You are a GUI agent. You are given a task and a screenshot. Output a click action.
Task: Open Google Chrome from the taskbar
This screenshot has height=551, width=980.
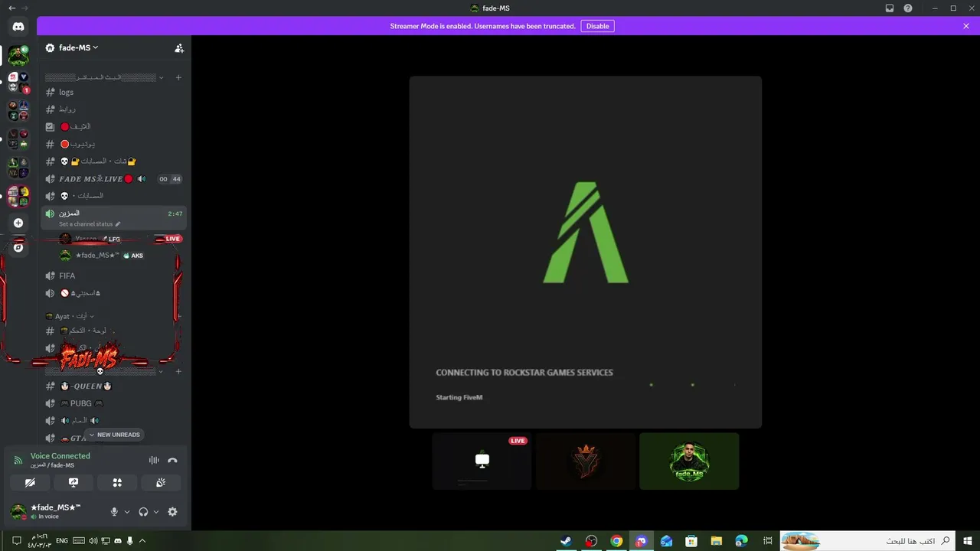[x=616, y=541]
